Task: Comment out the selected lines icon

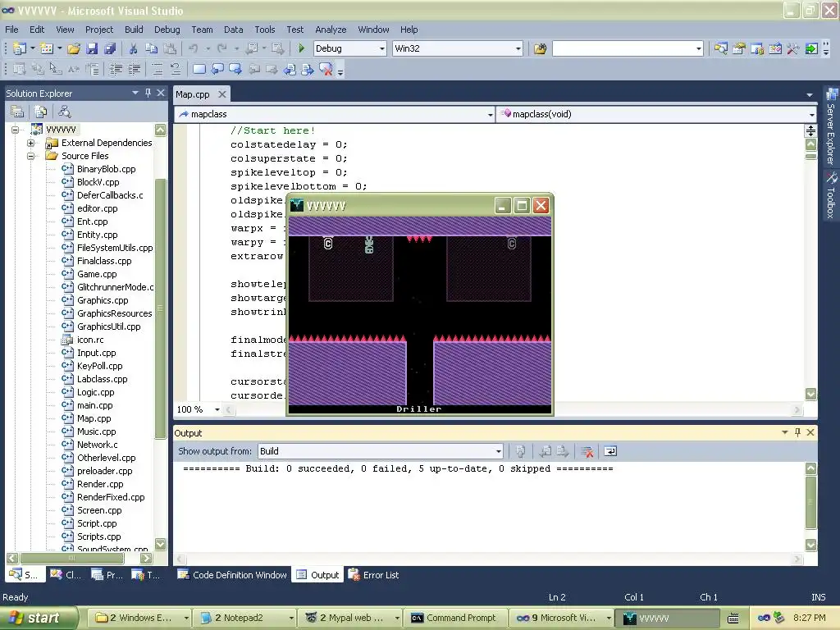Action: click(x=157, y=69)
